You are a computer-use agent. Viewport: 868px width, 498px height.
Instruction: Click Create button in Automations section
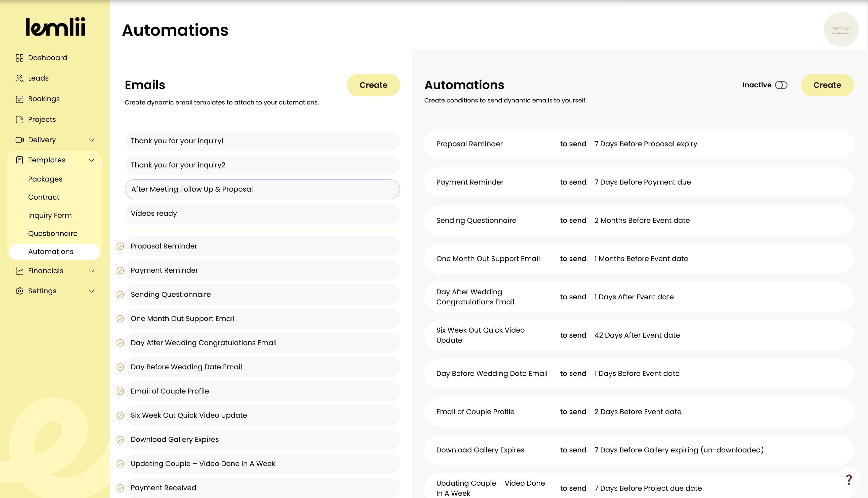coord(827,85)
